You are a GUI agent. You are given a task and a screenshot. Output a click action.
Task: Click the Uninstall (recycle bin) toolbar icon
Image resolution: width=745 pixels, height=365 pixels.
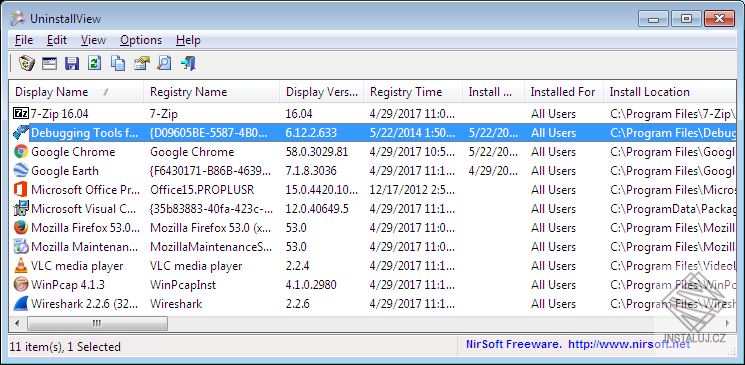pos(27,63)
